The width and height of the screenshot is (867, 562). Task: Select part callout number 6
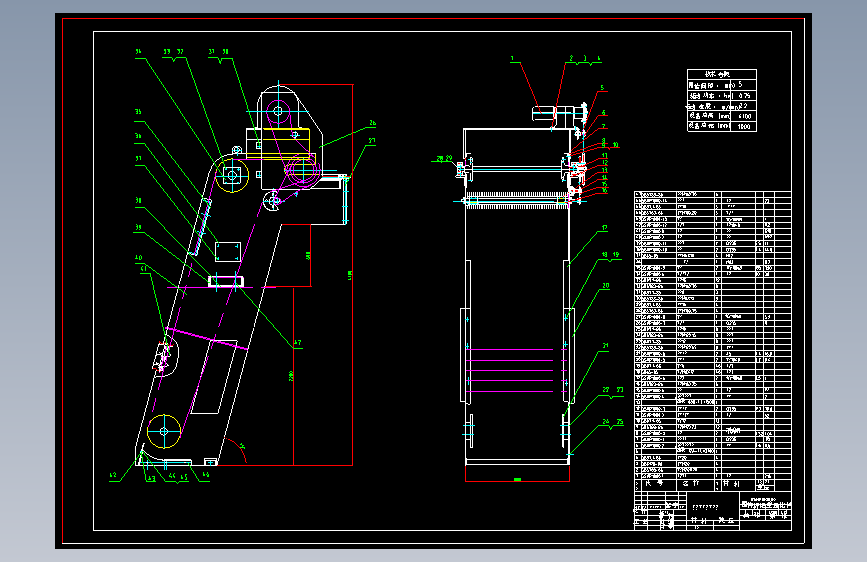click(604, 113)
